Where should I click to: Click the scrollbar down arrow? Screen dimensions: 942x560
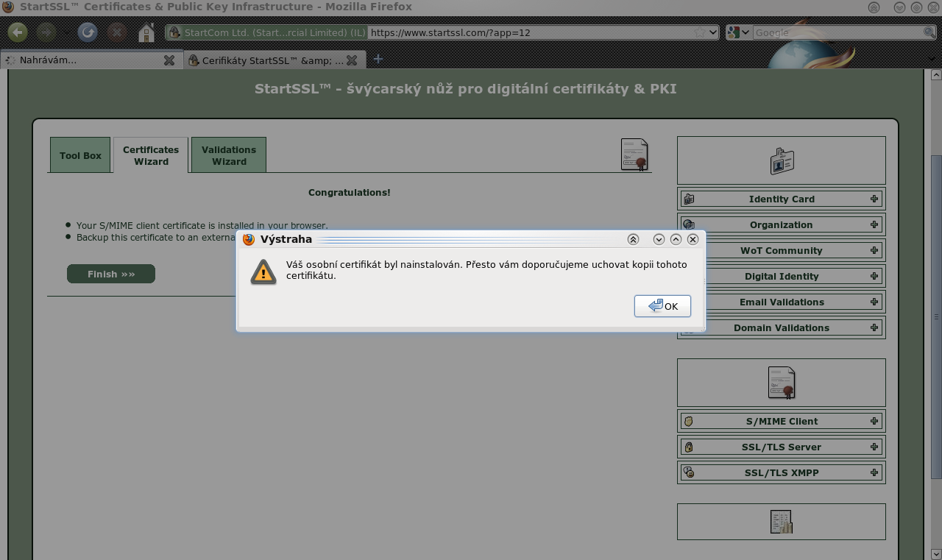click(x=936, y=553)
